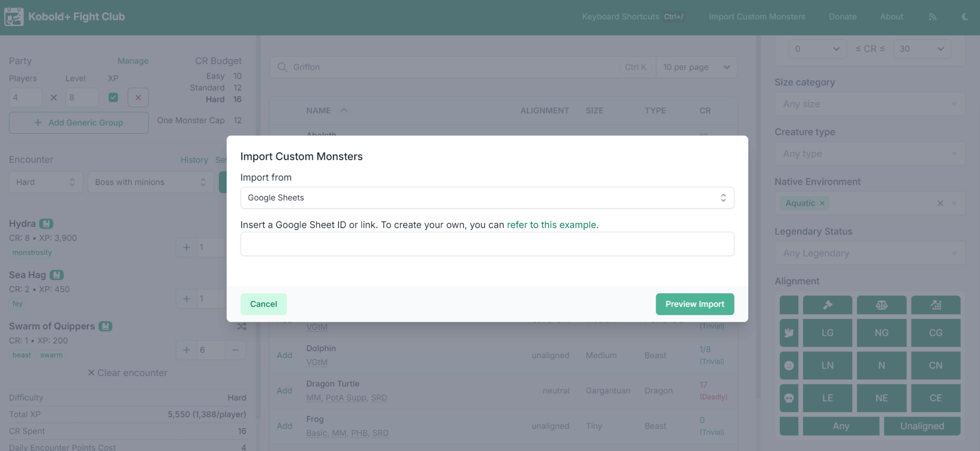Click the Google Sheet ID input field
The width and height of the screenshot is (980, 451).
(487, 244)
